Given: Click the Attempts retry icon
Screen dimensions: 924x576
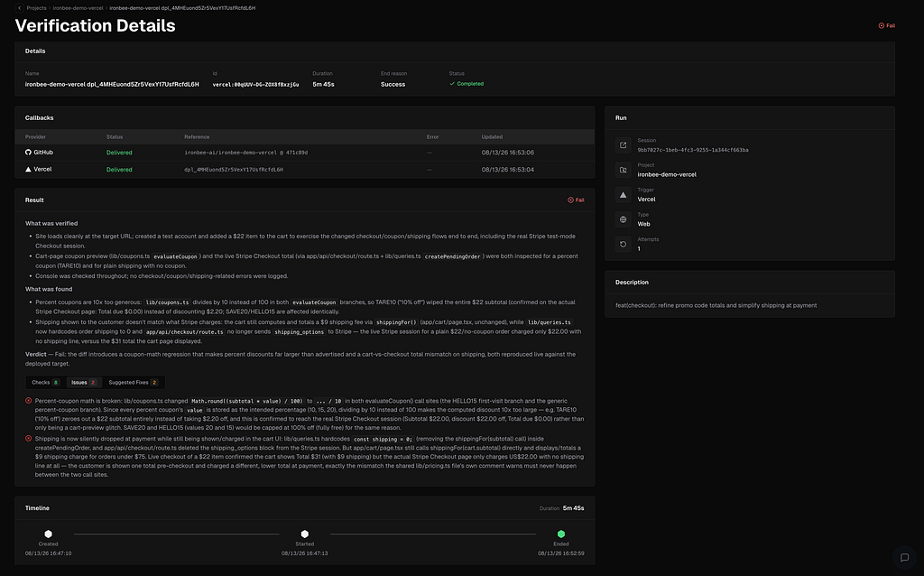Looking at the screenshot, I should (x=623, y=244).
